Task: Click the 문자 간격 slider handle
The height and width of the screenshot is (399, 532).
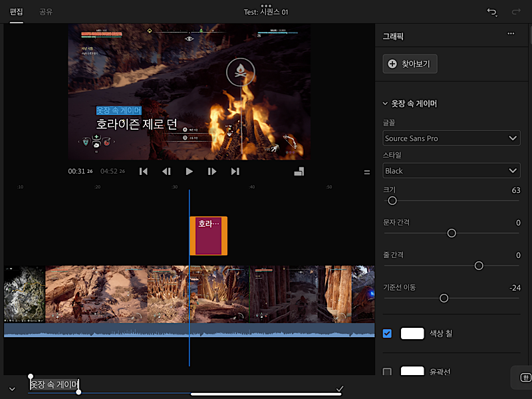Action: coord(452,233)
